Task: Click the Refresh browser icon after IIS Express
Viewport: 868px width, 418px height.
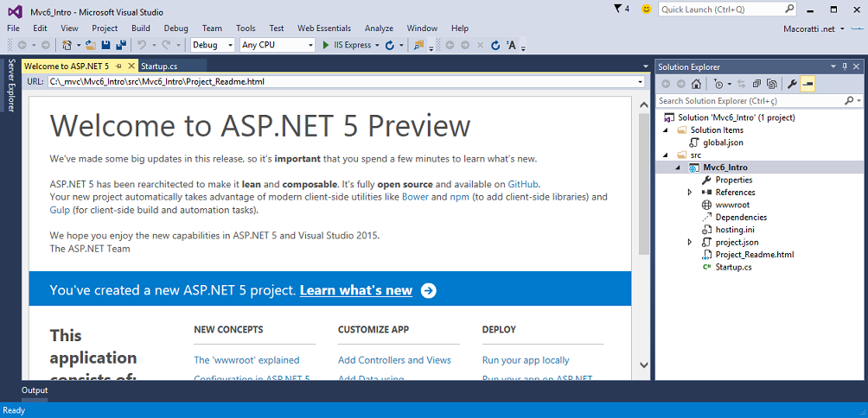Action: (390, 45)
